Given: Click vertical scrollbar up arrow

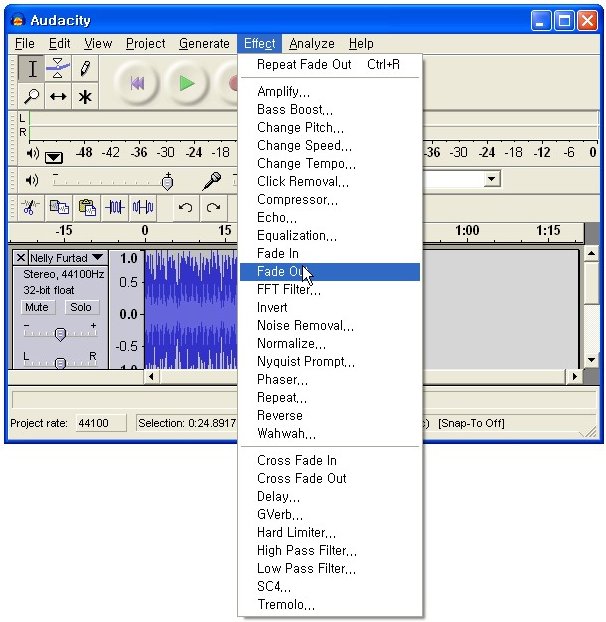Looking at the screenshot, I should pos(591,253).
